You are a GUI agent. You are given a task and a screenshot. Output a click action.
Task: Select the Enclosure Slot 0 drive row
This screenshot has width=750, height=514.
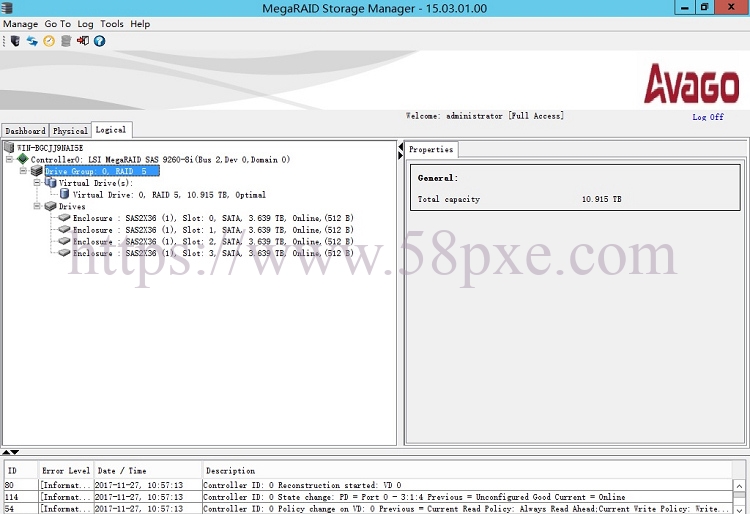[213, 218]
